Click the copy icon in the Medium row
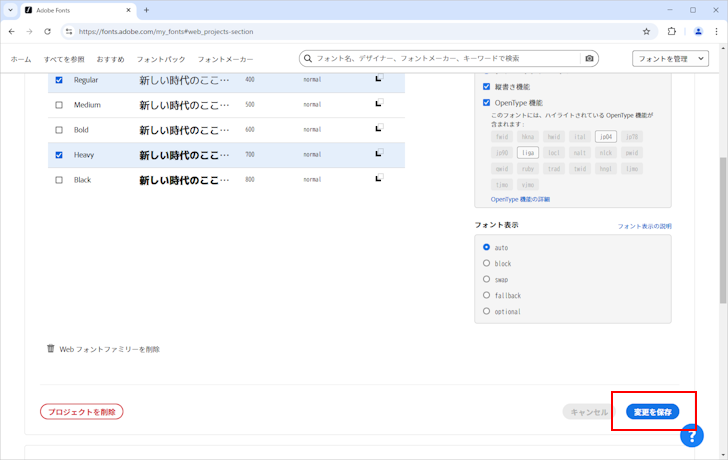Screen dimensions: 728x460 pyautogui.click(x=379, y=103)
